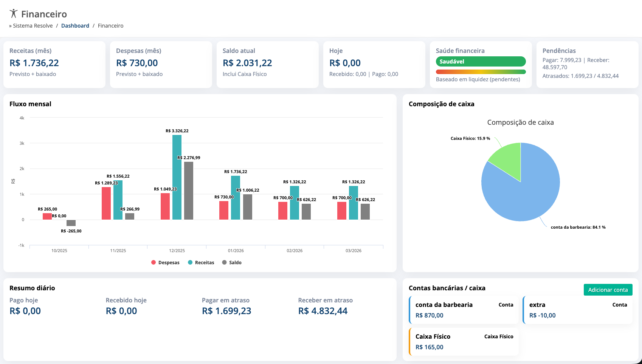Viewport: 642px width, 364px height.
Task: Open the conta da barbearia account card
Action: [464, 310]
